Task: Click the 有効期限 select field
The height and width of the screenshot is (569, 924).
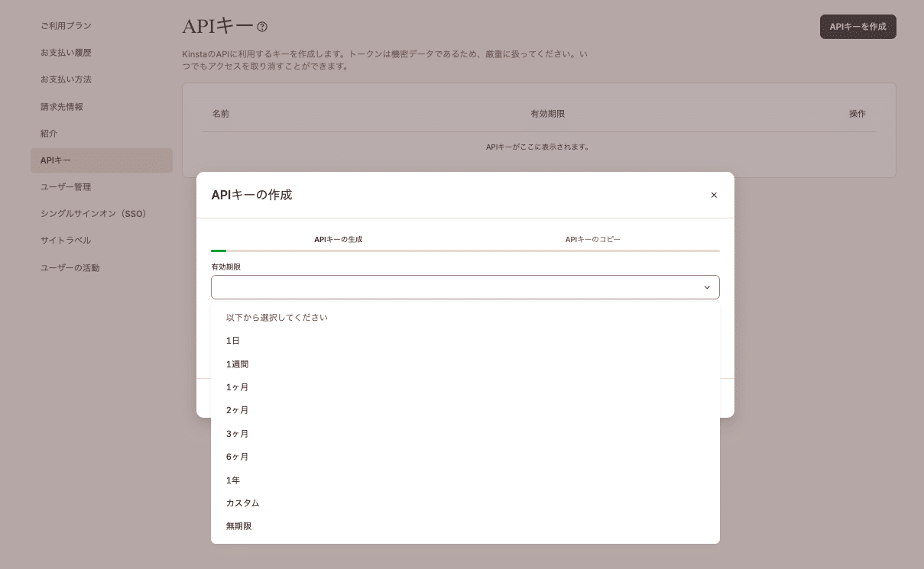Action: pos(465,287)
